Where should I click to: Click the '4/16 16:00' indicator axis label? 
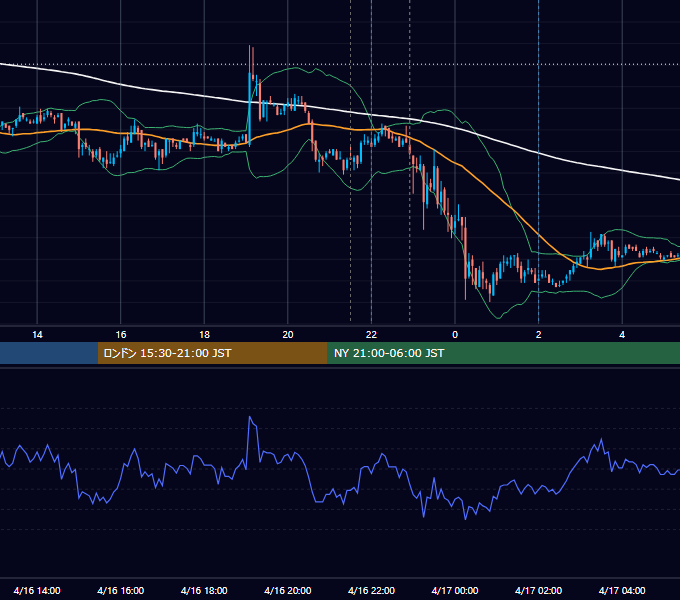121,590
